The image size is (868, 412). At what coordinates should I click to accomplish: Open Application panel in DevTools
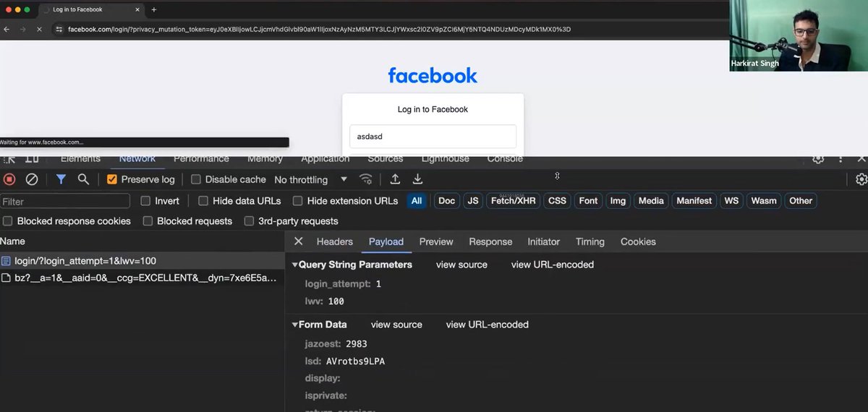click(x=325, y=159)
